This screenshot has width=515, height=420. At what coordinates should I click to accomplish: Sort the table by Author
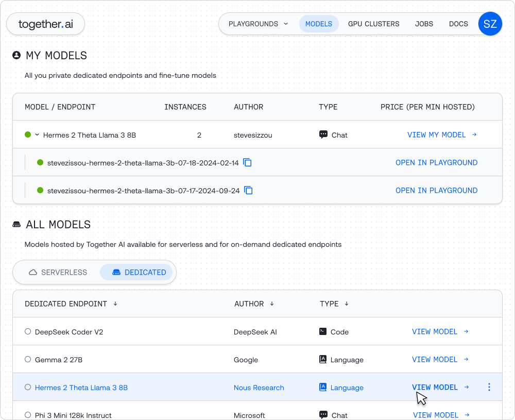(x=272, y=304)
